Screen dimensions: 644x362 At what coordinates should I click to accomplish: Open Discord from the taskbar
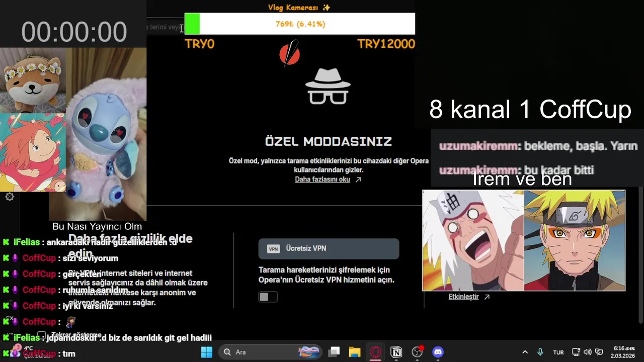click(x=438, y=352)
